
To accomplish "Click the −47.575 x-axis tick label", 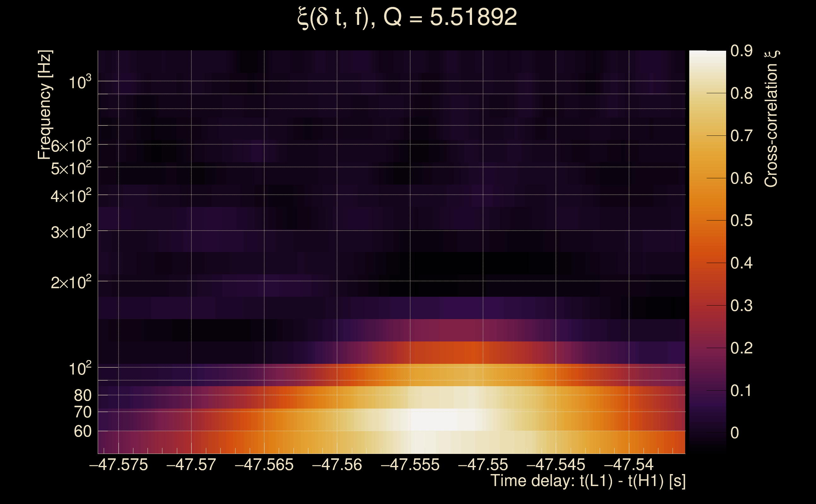I will [x=119, y=465].
